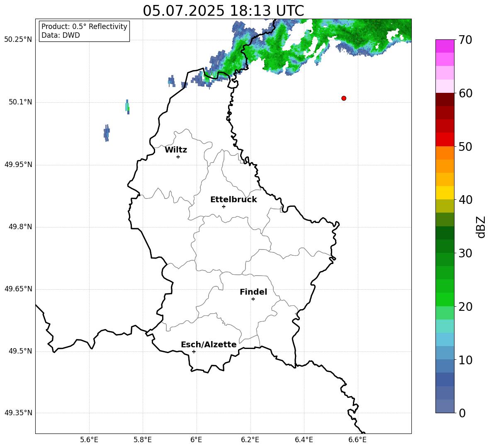
Task: Click the 49.8°N latitude label
Action: click(x=21, y=227)
